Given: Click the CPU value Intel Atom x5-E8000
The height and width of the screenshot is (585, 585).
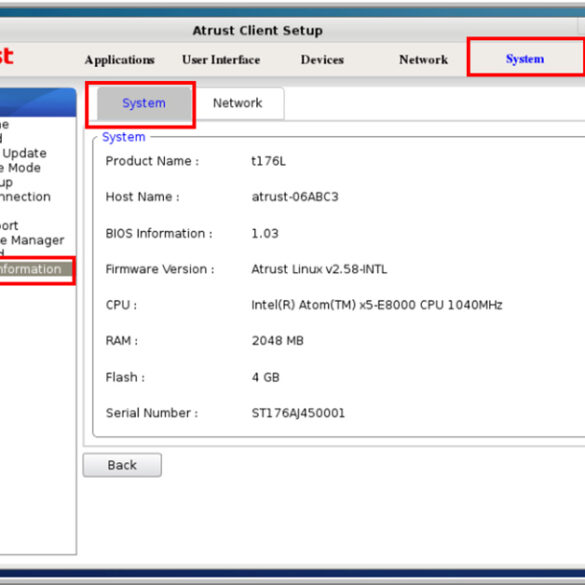Looking at the screenshot, I should pyautogui.click(x=377, y=305).
